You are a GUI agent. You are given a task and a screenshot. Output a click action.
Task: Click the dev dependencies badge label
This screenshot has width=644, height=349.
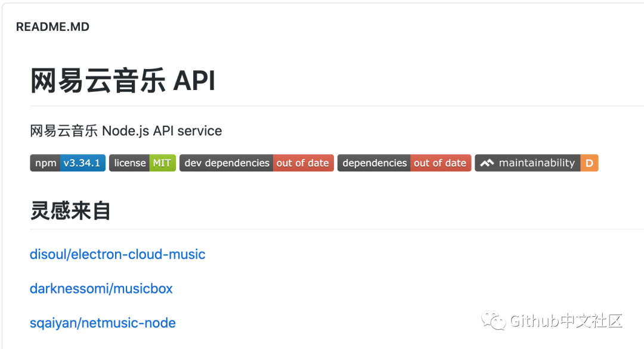227,163
